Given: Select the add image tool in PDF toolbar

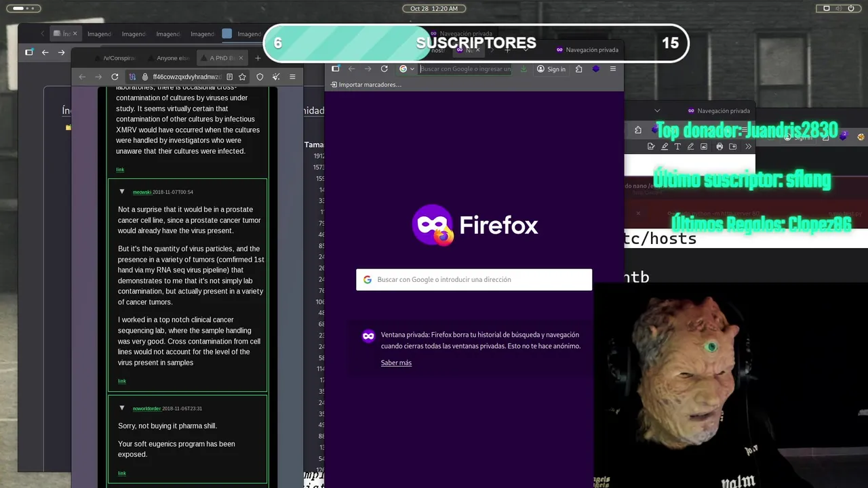Looking at the screenshot, I should tap(704, 146).
